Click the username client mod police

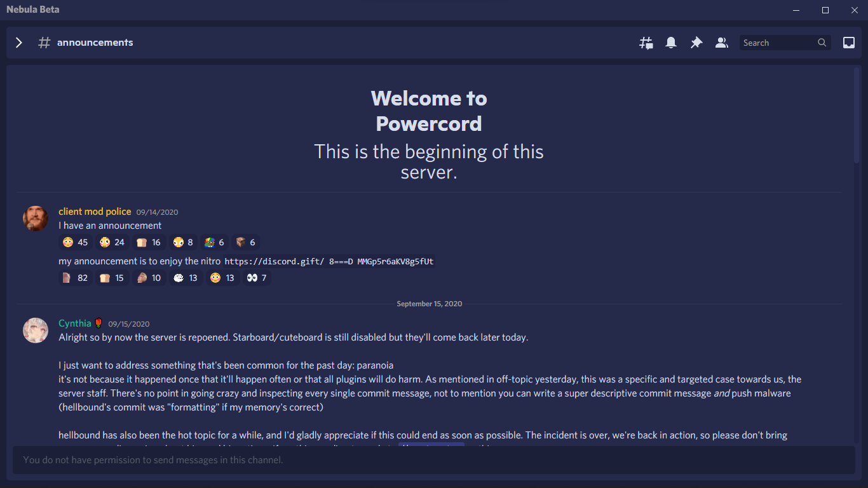[95, 212]
